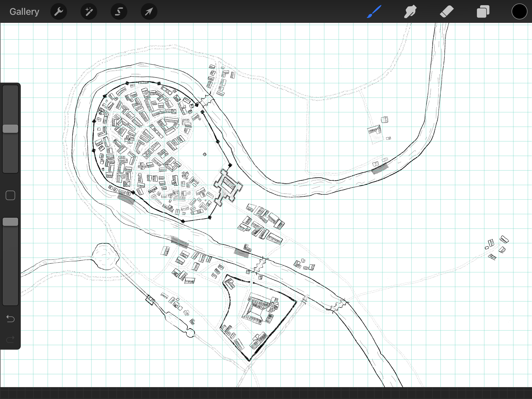Screen dimensions: 532x399
Task: Open the Gallery
Action: [x=24, y=12]
